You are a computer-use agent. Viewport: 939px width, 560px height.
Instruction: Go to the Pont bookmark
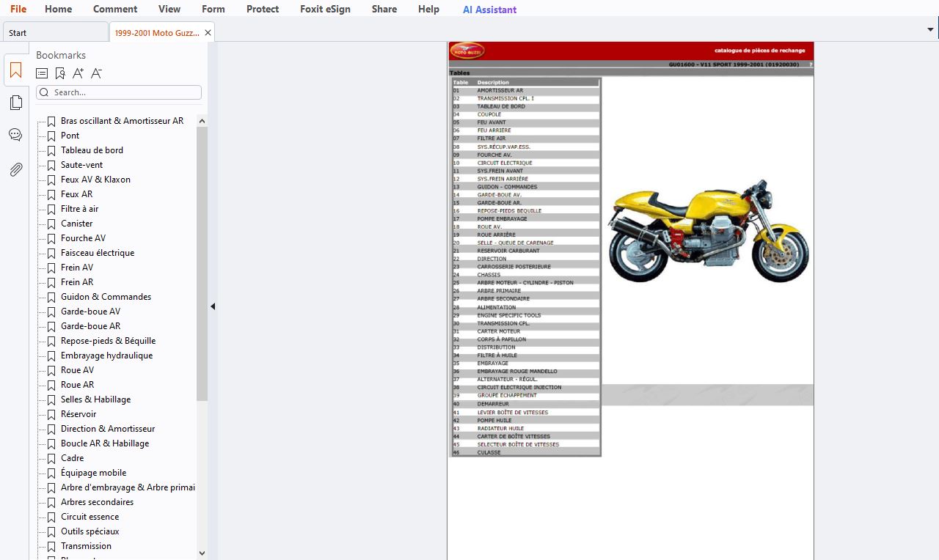point(70,136)
